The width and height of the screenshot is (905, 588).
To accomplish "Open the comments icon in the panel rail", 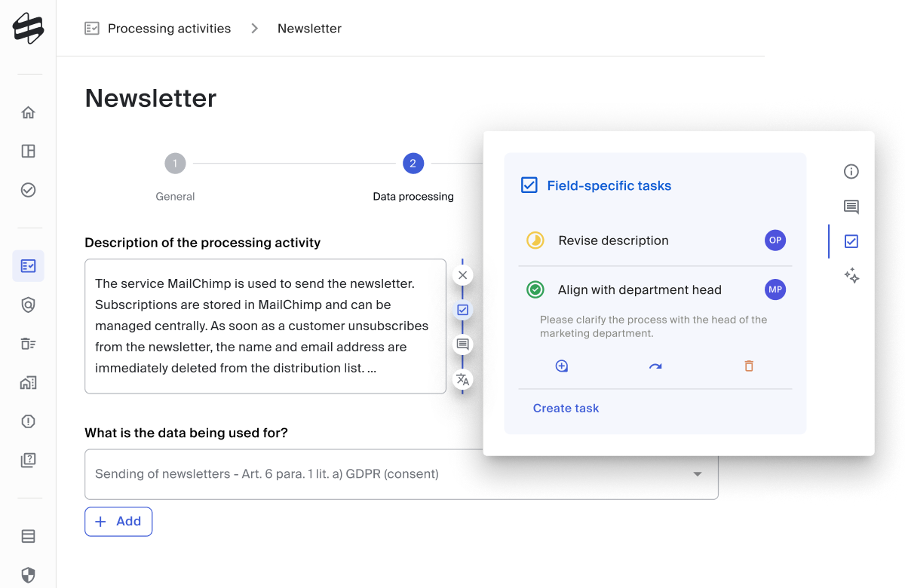I will coord(851,207).
